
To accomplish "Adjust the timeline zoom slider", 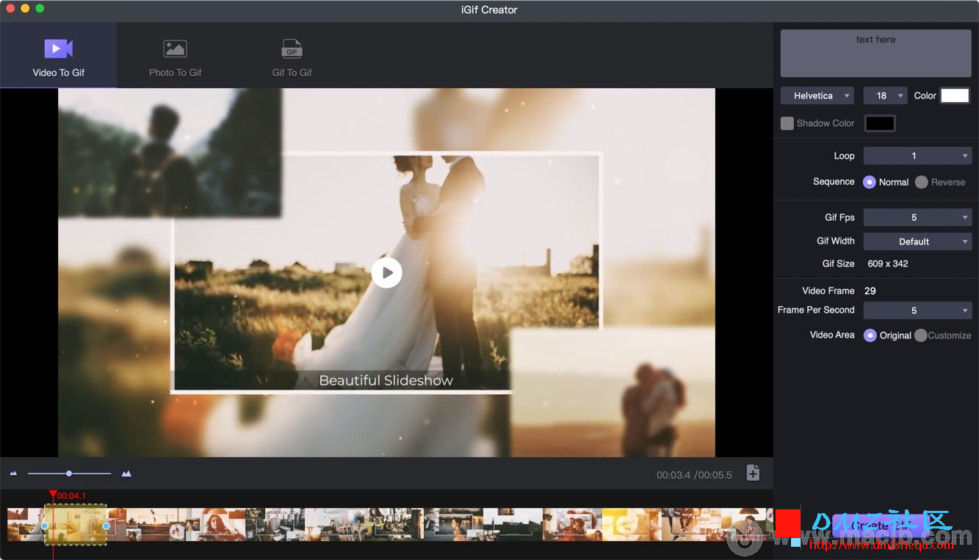I will 69,473.
